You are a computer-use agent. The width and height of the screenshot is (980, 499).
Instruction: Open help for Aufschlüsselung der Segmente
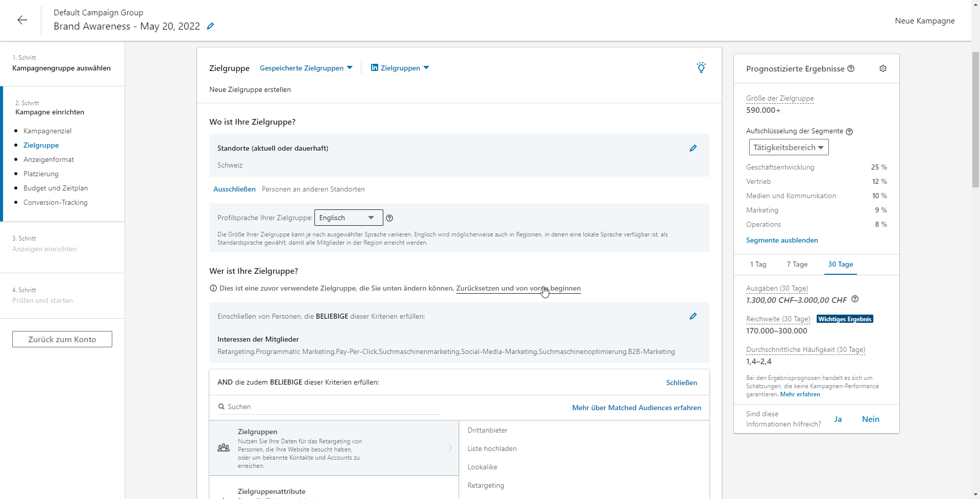(849, 132)
